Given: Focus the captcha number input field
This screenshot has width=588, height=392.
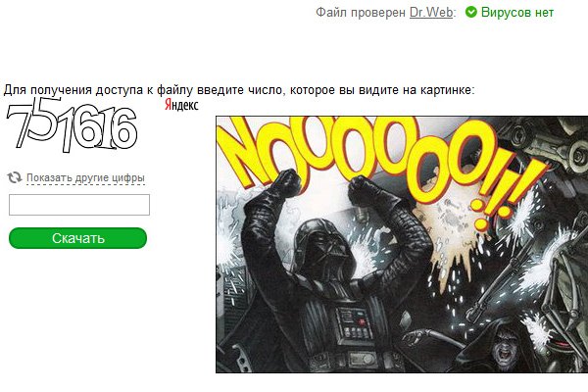Looking at the screenshot, I should [x=79, y=205].
